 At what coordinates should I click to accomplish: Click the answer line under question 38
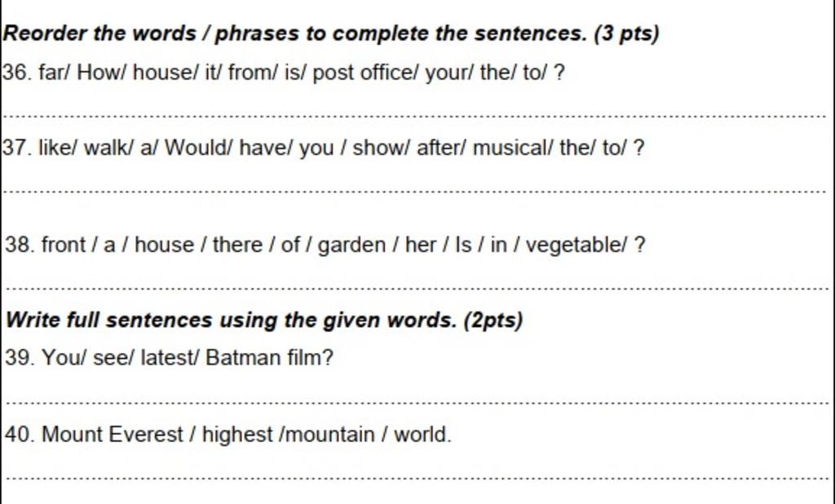(x=417, y=289)
